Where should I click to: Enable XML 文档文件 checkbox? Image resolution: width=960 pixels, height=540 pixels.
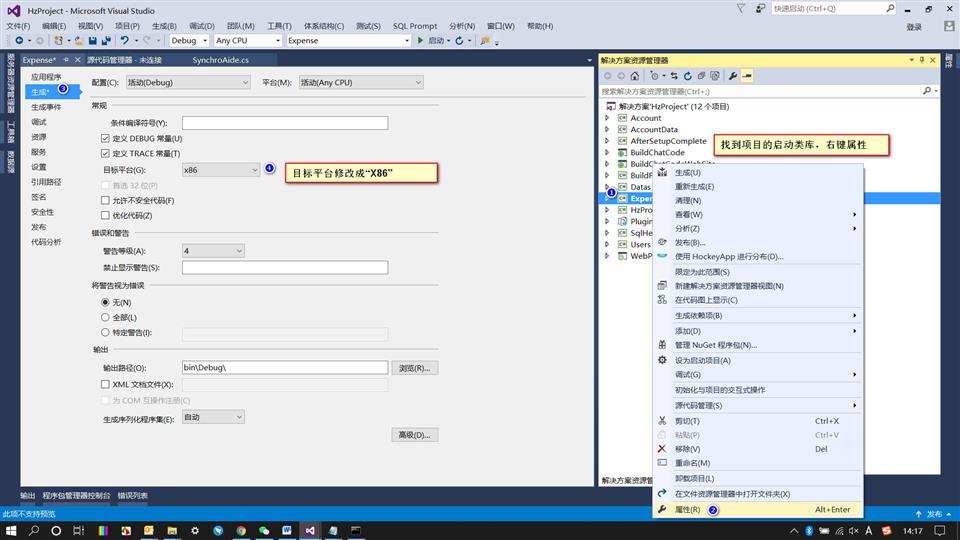tap(105, 384)
